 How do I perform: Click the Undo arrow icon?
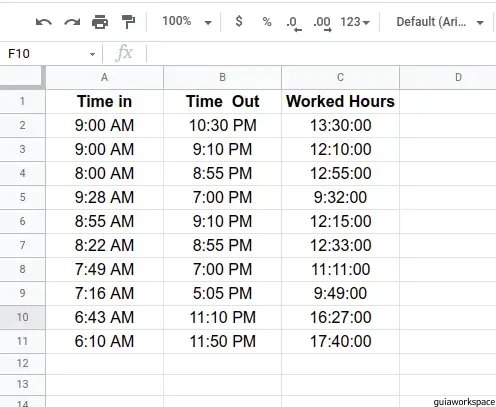click(44, 22)
